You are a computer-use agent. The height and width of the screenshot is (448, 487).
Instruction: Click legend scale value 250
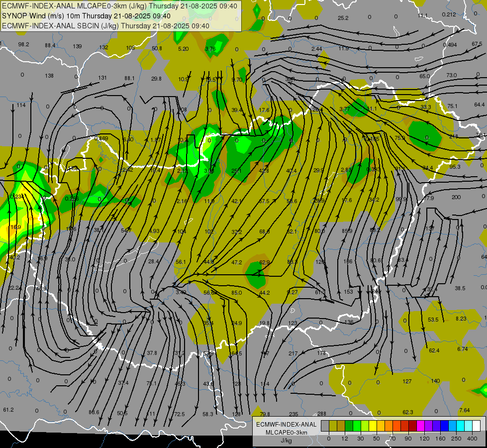pyautogui.click(x=456, y=439)
